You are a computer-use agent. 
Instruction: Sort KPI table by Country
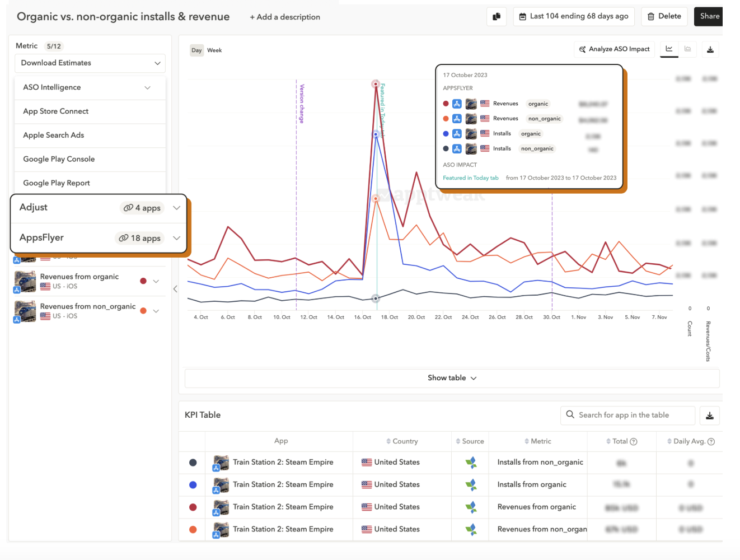(402, 441)
